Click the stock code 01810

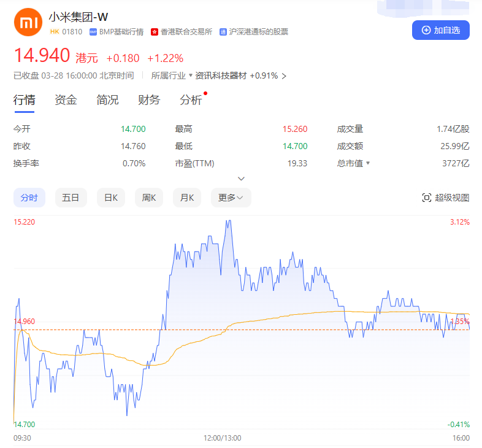coord(72,32)
